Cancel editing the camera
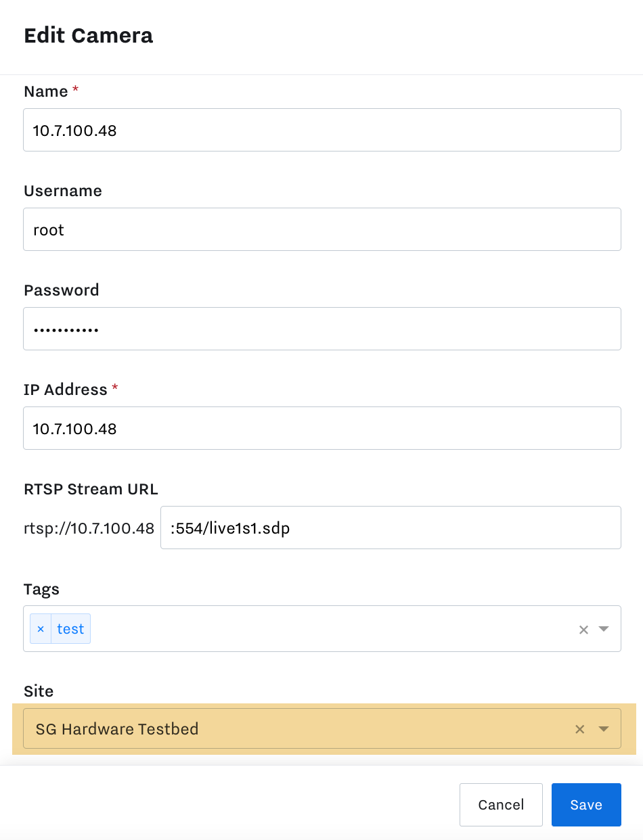 [x=501, y=805]
